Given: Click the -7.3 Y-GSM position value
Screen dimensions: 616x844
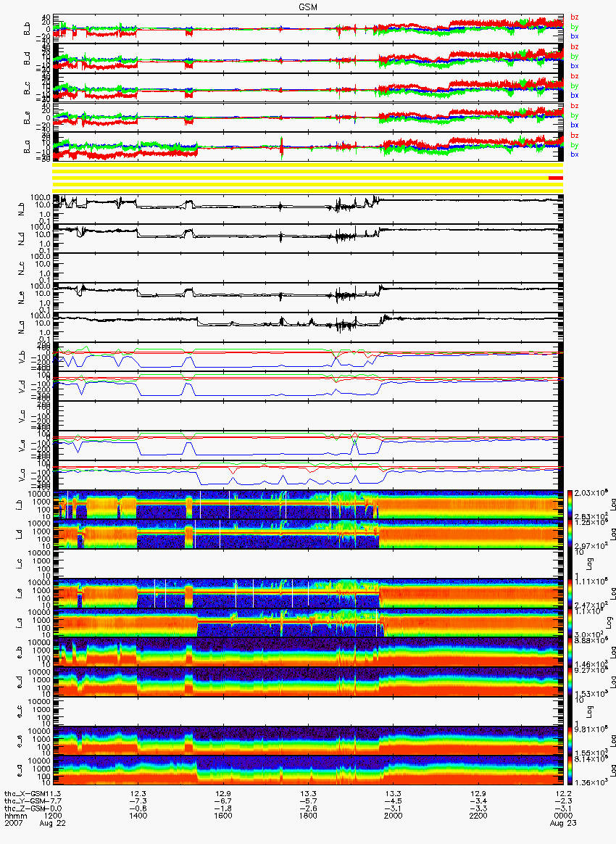Looking at the screenshot, I should click(138, 801).
